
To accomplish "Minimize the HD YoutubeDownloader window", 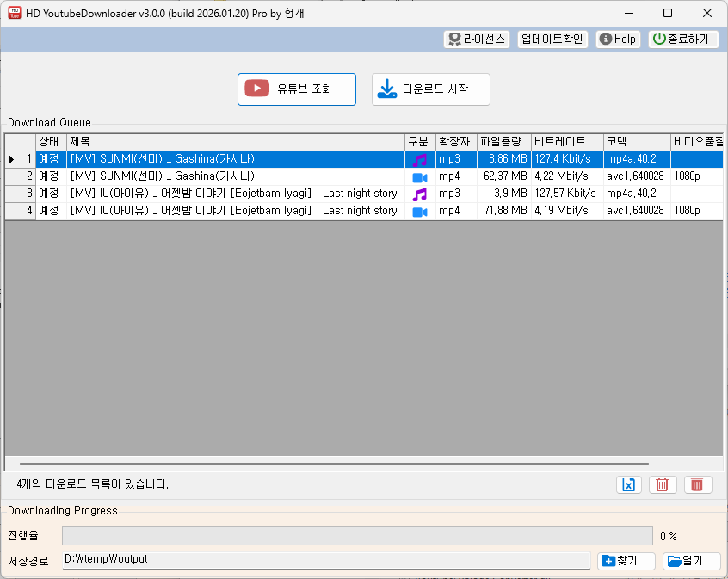I will 629,13.
